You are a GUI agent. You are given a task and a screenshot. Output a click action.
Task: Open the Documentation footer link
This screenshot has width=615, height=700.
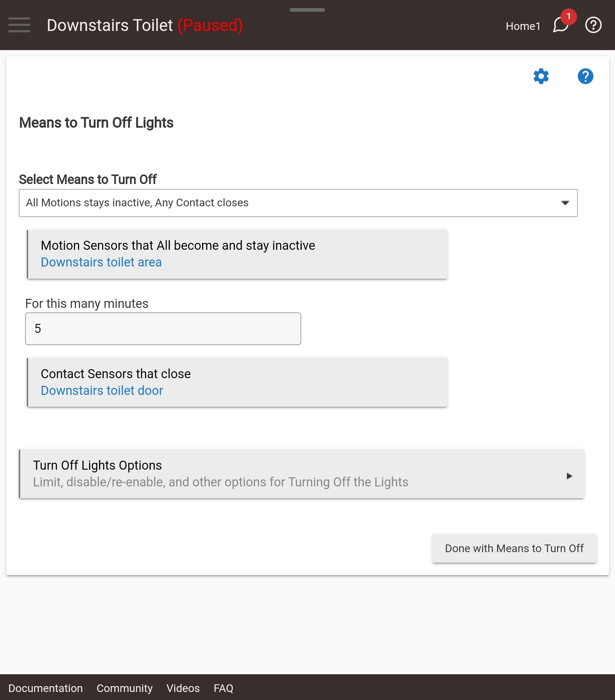click(x=46, y=688)
